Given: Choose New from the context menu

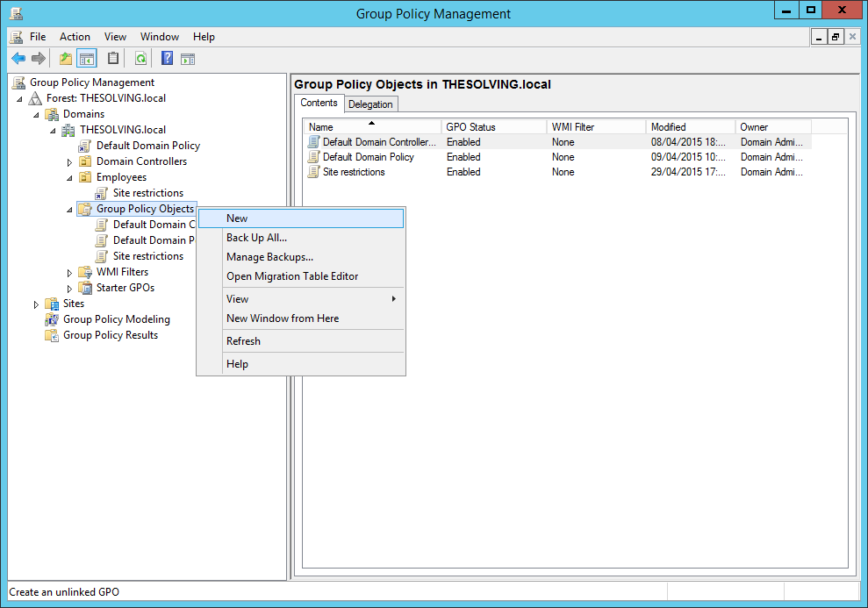Looking at the screenshot, I should click(x=300, y=218).
